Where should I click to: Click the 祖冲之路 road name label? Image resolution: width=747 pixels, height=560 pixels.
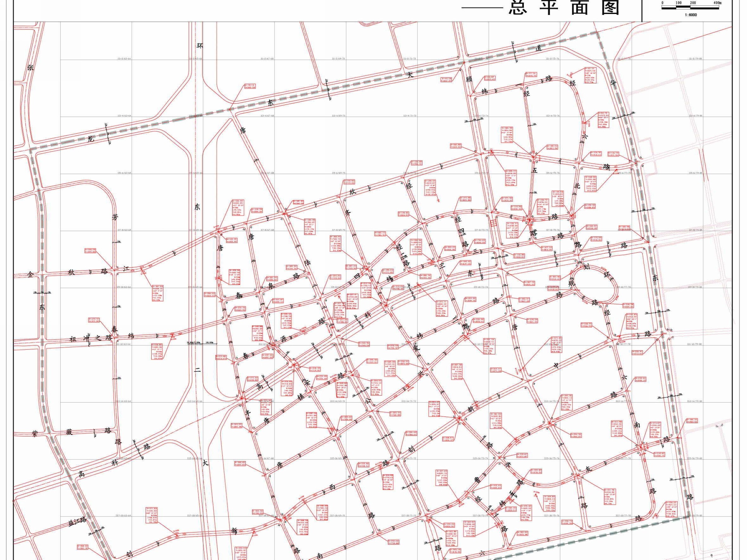(90, 338)
